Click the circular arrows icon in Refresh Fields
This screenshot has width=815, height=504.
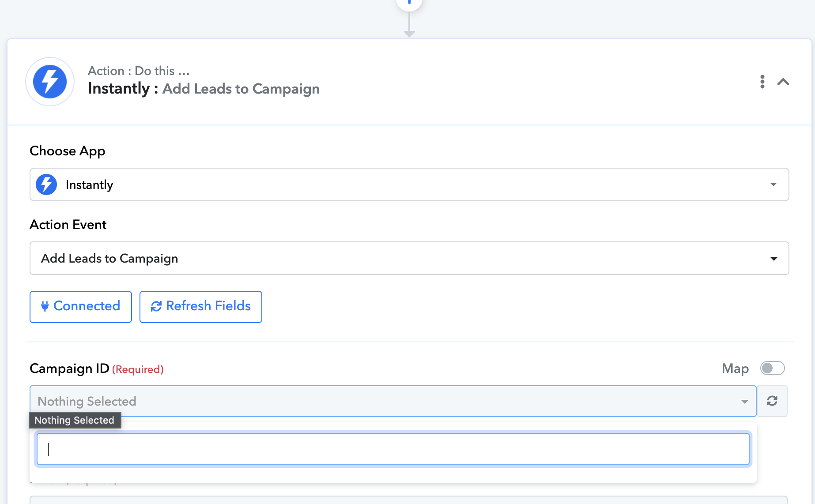coord(156,306)
